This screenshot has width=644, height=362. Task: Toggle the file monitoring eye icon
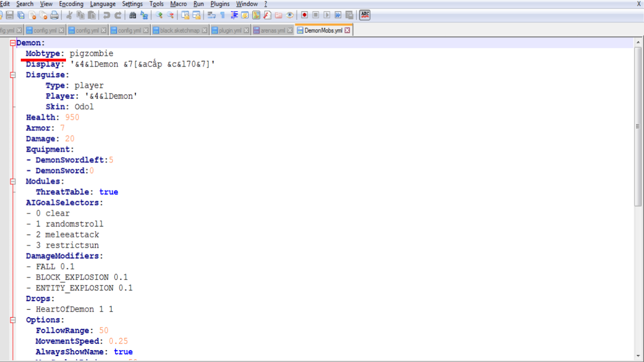pos(290,15)
